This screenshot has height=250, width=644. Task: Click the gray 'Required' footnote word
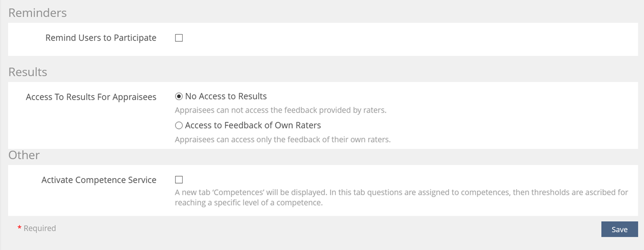40,228
